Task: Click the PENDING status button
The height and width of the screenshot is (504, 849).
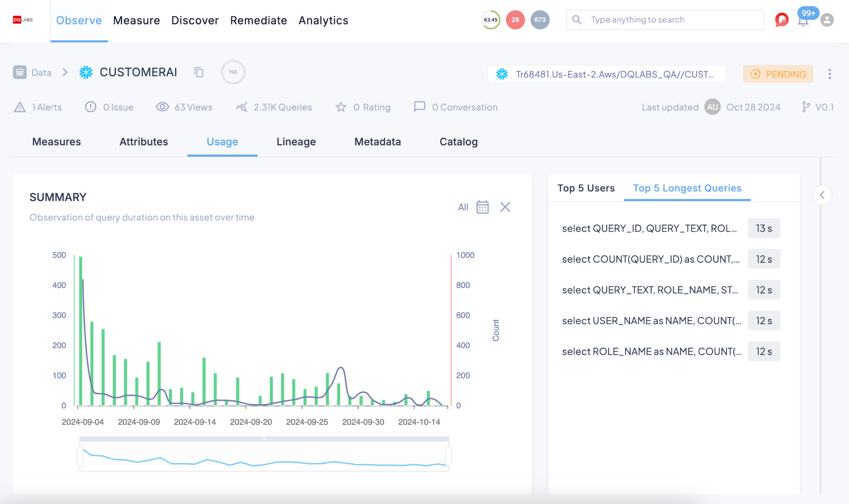Action: 778,74
